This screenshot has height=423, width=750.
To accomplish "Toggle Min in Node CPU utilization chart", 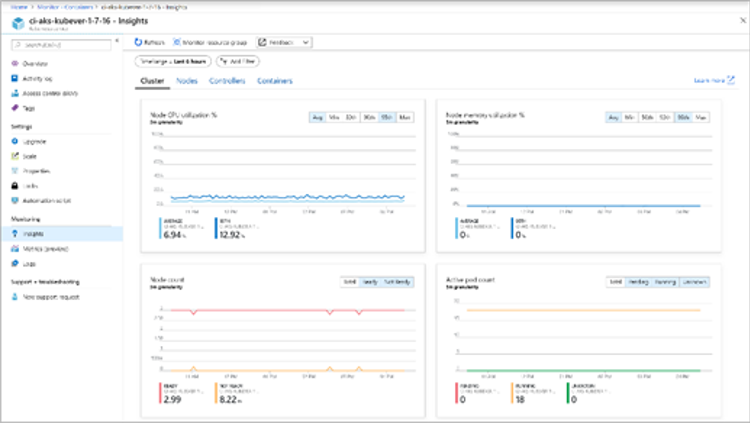I will pos(334,117).
